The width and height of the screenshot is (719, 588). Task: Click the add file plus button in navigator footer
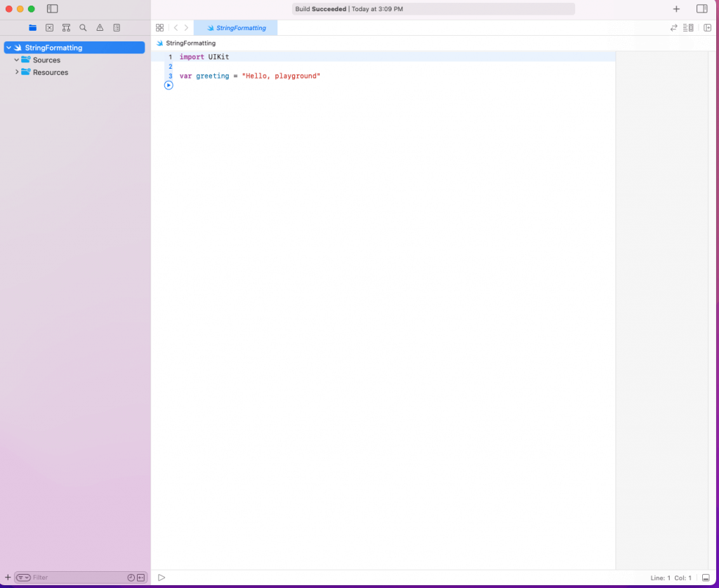click(x=8, y=577)
